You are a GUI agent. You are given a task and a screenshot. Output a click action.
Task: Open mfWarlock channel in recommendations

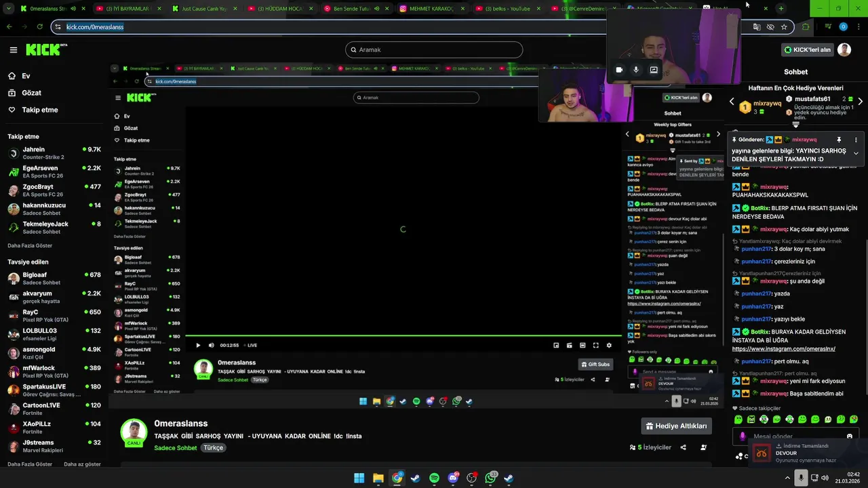tap(54, 371)
